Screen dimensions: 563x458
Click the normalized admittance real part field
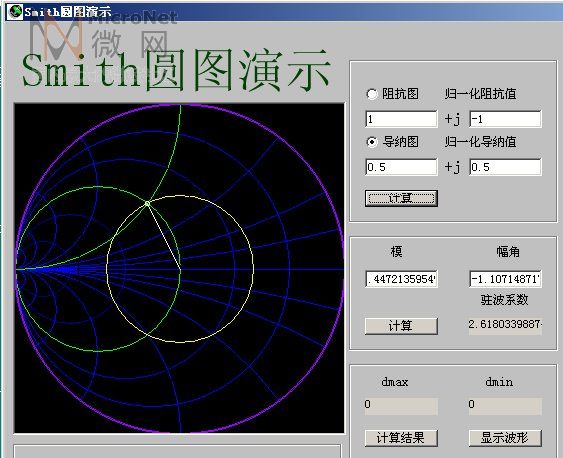point(401,167)
